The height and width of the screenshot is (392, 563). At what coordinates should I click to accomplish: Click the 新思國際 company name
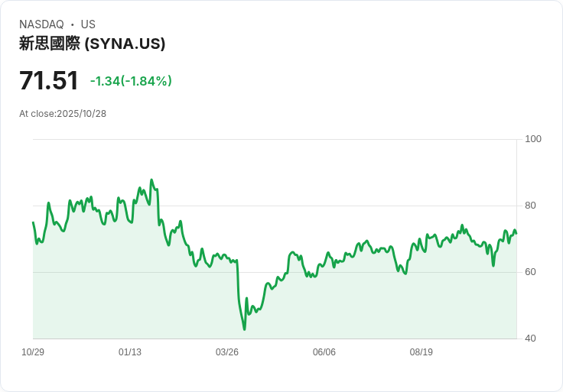[49, 44]
